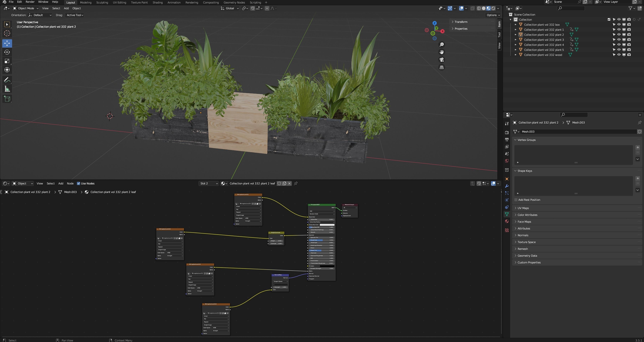Open the Render menu
The height and width of the screenshot is (342, 644).
click(30, 2)
